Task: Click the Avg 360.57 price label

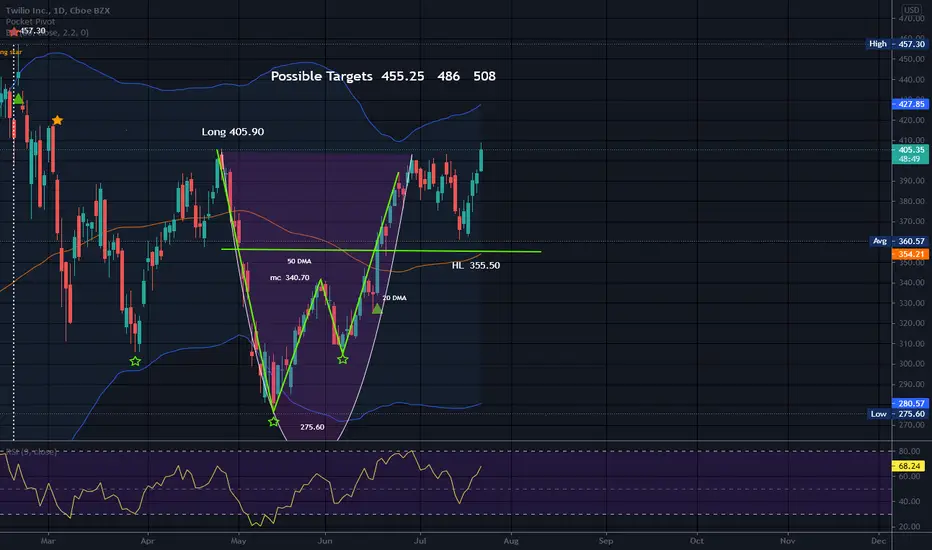Action: pyautogui.click(x=898, y=241)
